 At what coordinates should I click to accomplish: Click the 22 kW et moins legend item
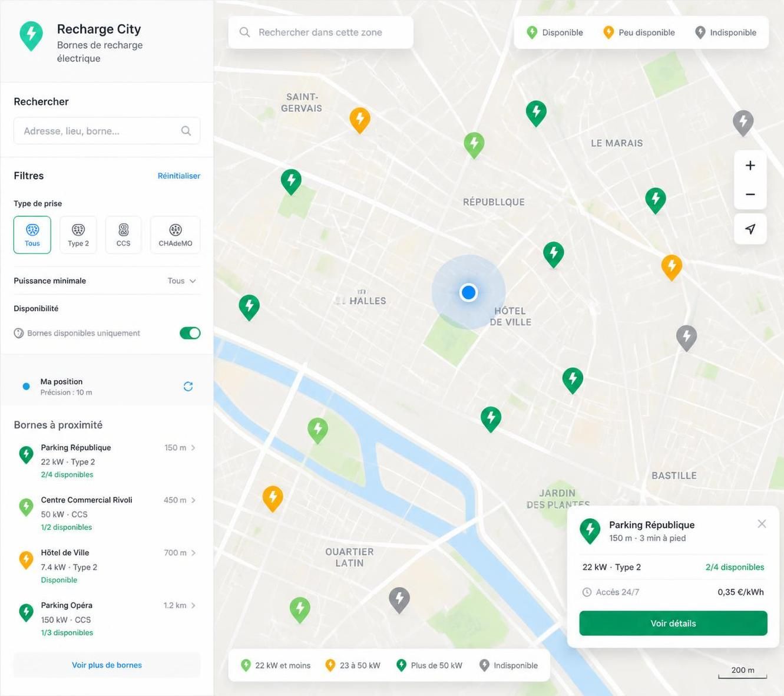(x=276, y=665)
